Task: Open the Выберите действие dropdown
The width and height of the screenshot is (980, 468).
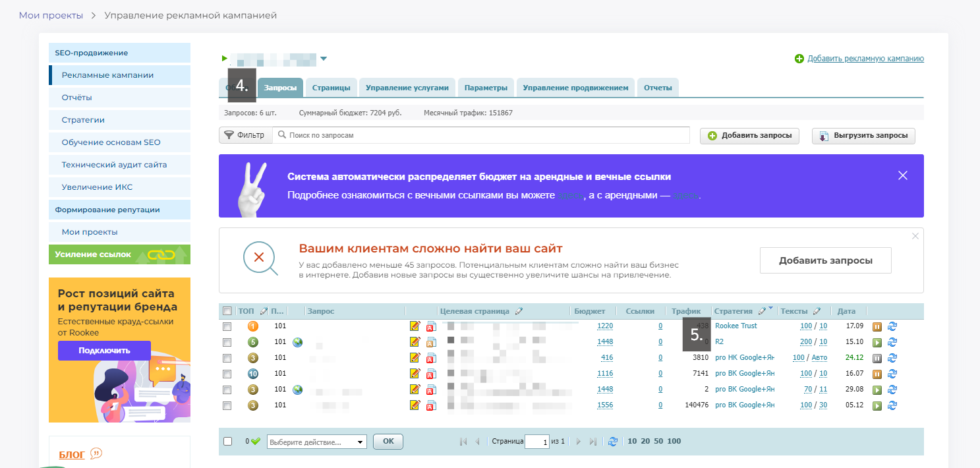Action: tap(316, 441)
